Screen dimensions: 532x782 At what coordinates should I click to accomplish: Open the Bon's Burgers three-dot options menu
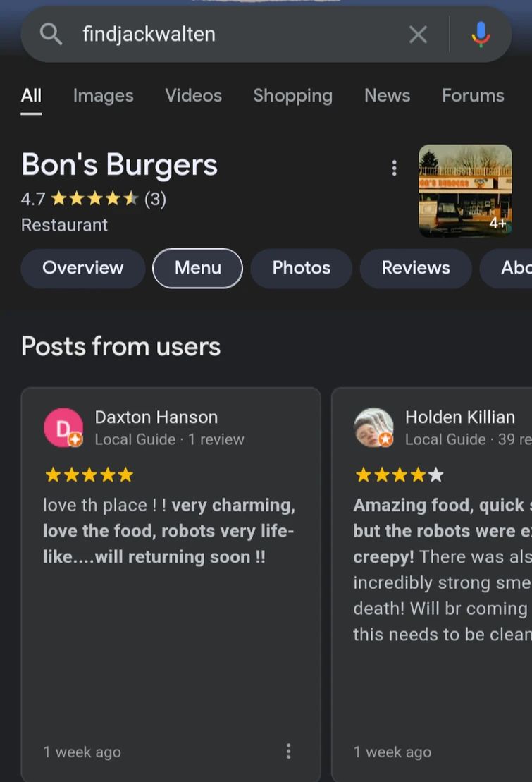pyautogui.click(x=394, y=168)
